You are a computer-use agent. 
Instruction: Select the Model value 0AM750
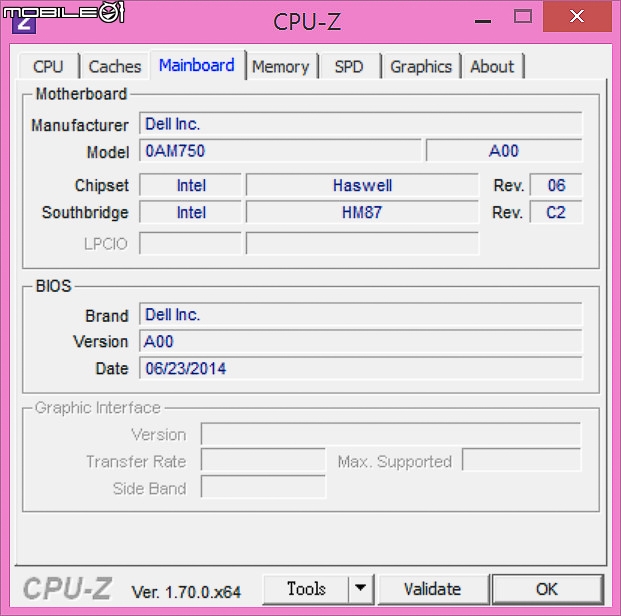[280, 151]
